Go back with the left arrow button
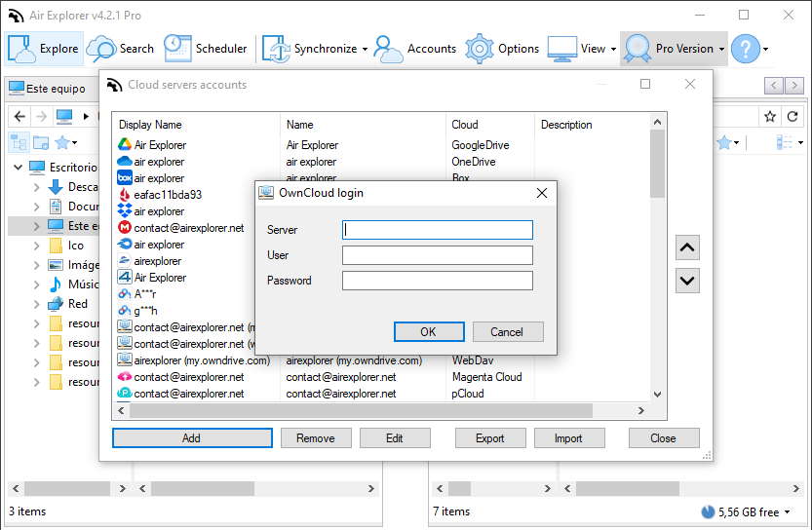812x530 pixels. pyautogui.click(x=19, y=117)
